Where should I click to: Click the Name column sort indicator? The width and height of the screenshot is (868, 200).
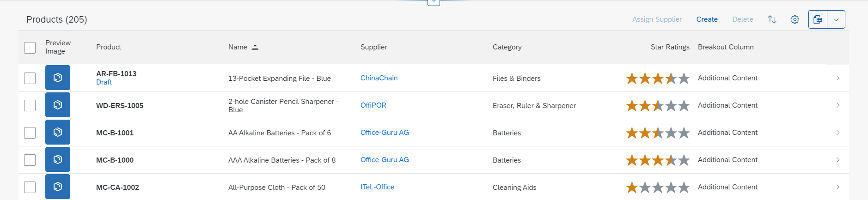click(255, 47)
